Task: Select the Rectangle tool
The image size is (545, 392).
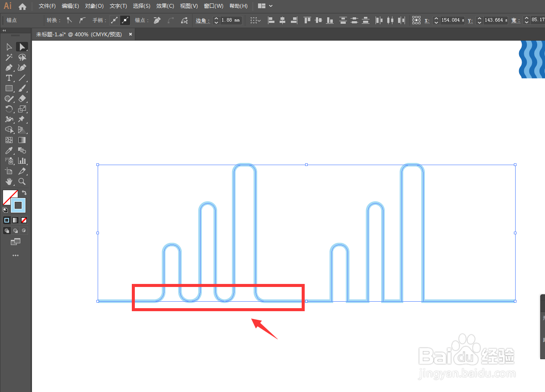Action: point(9,88)
